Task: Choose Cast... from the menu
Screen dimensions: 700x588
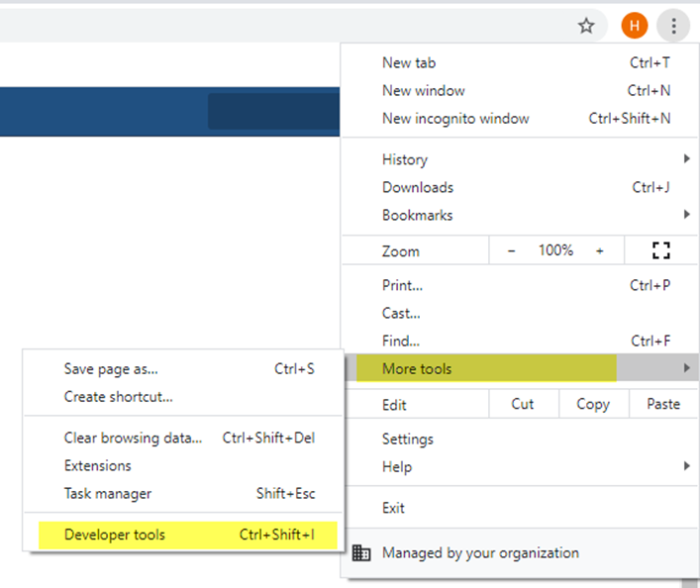Action: (x=520, y=313)
